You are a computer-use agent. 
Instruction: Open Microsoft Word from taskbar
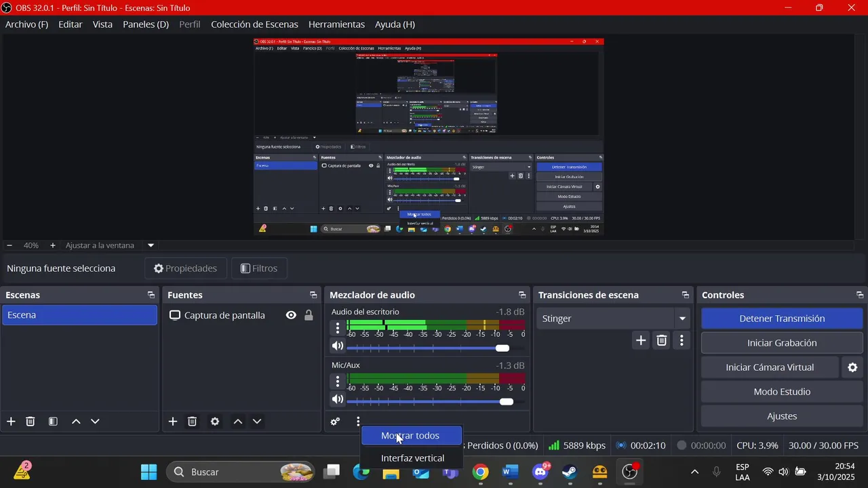(x=510, y=472)
